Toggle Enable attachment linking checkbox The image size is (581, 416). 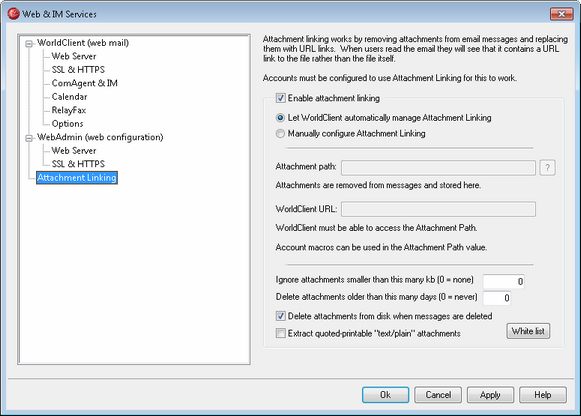click(280, 98)
